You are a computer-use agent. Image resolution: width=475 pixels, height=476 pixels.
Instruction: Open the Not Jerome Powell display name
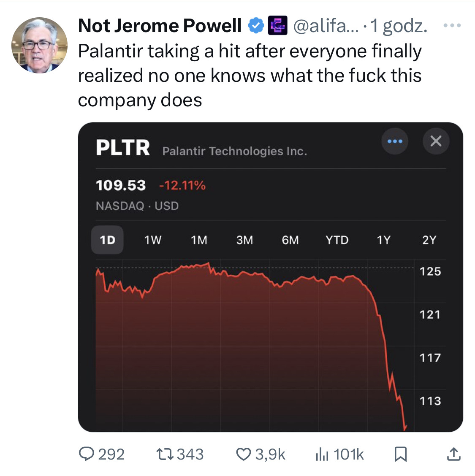[x=160, y=26]
